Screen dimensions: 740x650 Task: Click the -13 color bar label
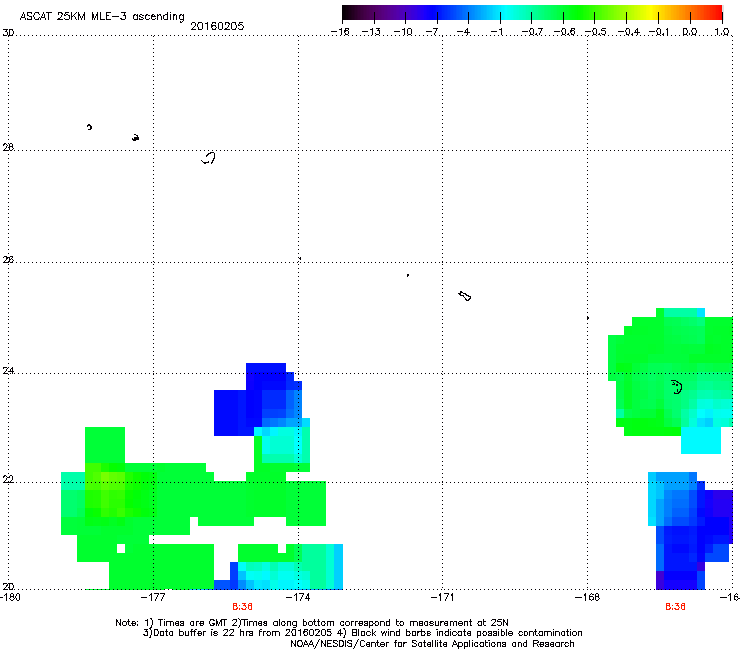click(x=371, y=32)
